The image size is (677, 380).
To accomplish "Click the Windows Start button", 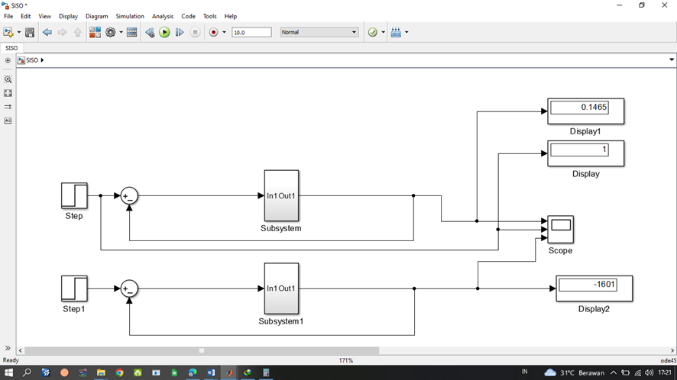I will pos(8,372).
